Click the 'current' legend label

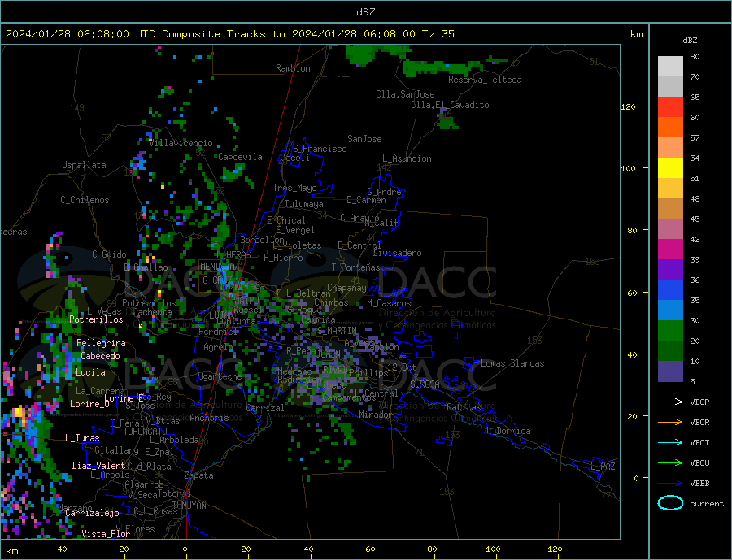pyautogui.click(x=706, y=504)
